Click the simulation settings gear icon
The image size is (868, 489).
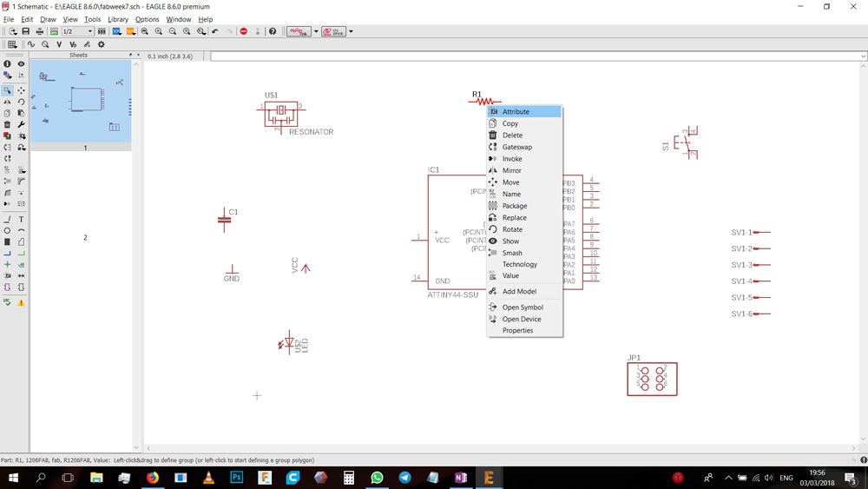pyautogui.click(x=101, y=44)
